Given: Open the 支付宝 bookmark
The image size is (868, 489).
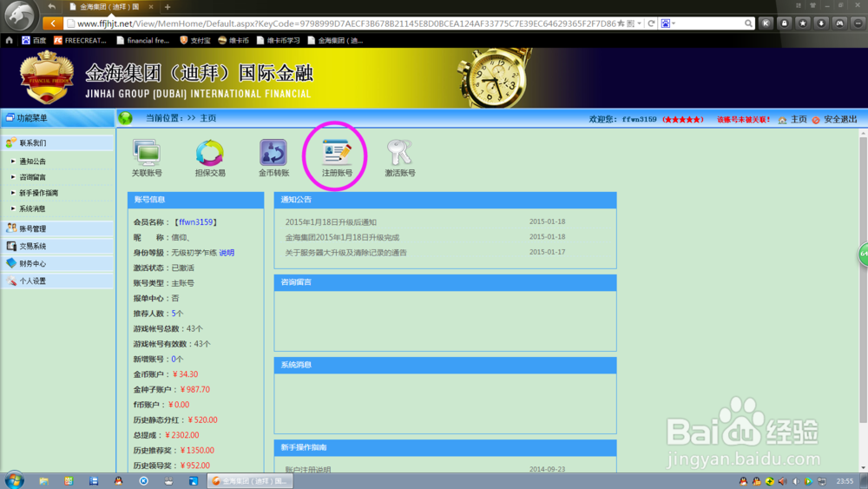Looking at the screenshot, I should coord(195,41).
